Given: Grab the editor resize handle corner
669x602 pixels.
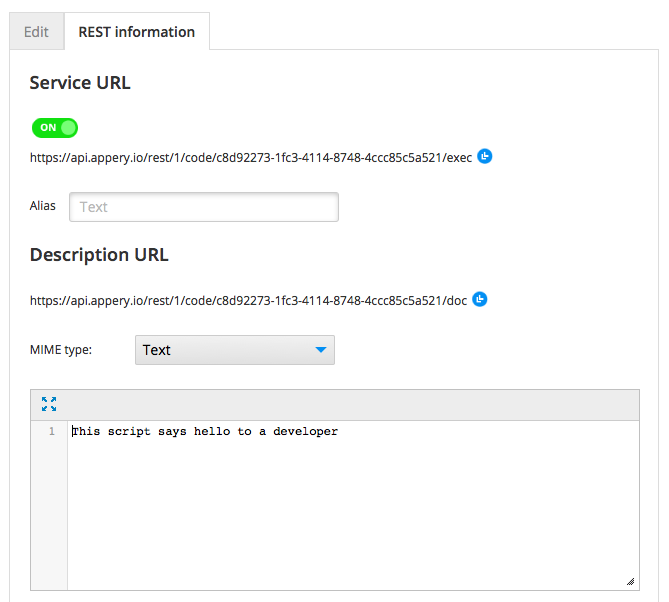Looking at the screenshot, I should (x=631, y=581).
